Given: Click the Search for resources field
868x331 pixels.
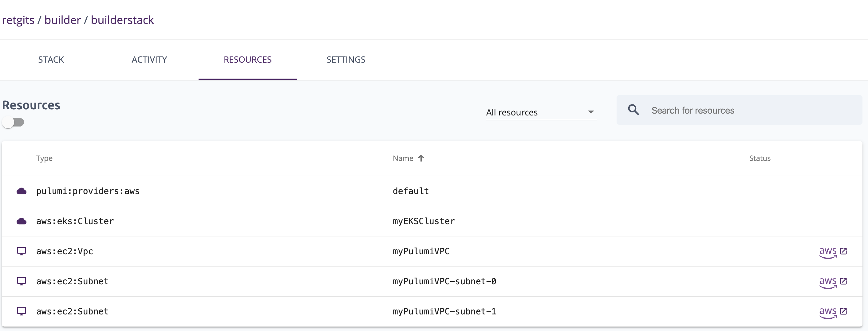Looking at the screenshot, I should pos(739,110).
